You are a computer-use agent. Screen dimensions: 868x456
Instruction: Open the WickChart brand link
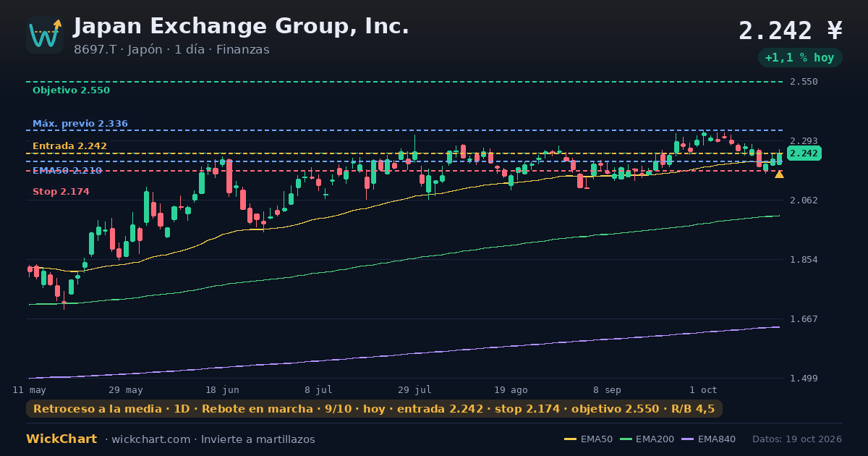click(61, 439)
